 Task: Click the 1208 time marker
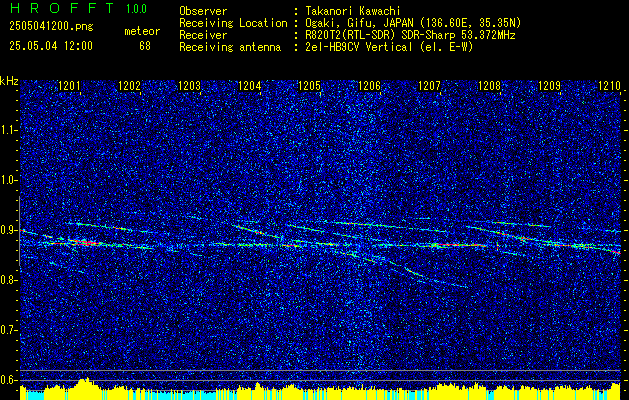tap(489, 85)
